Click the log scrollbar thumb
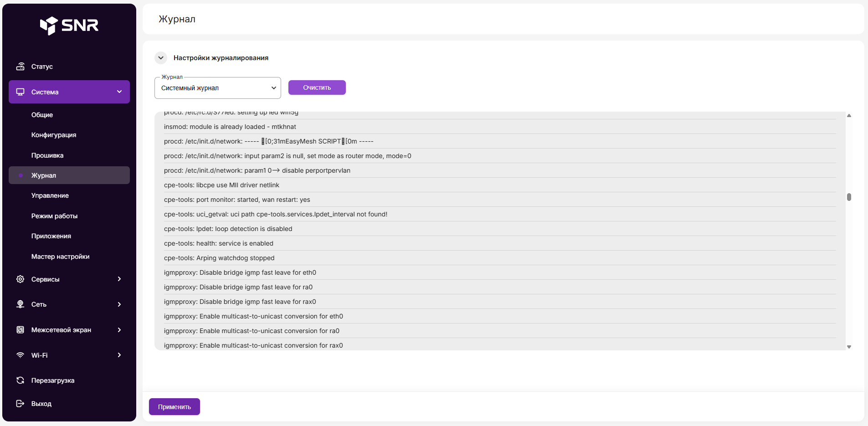 849,197
